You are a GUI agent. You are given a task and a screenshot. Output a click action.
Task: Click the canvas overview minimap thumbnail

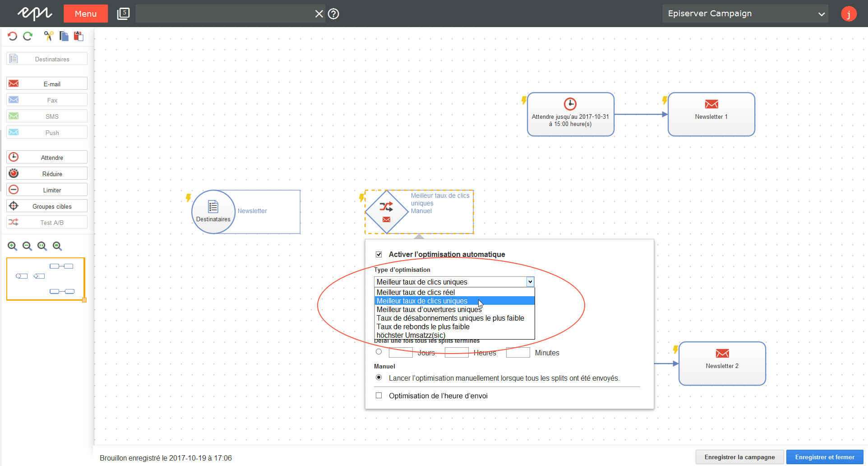pyautogui.click(x=46, y=279)
